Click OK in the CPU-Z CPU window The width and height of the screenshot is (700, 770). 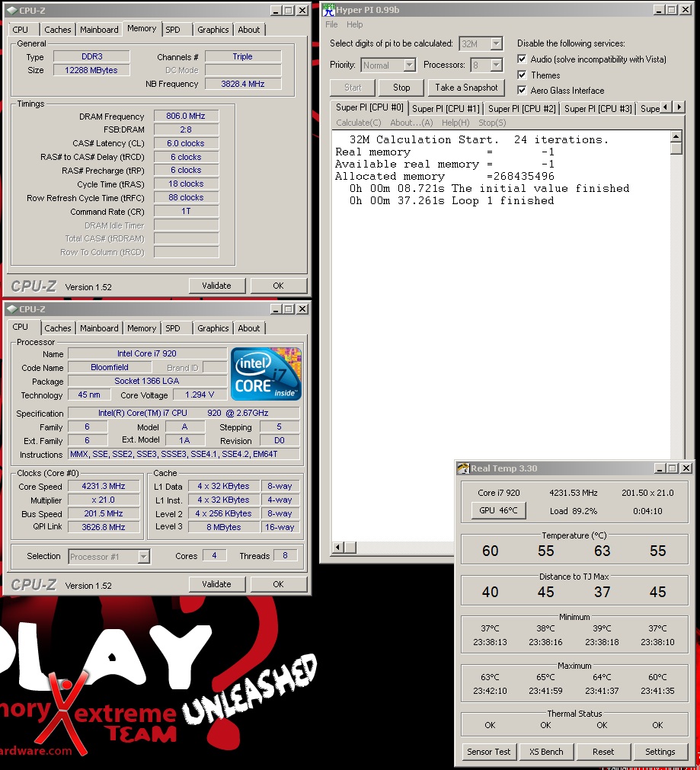tap(279, 584)
